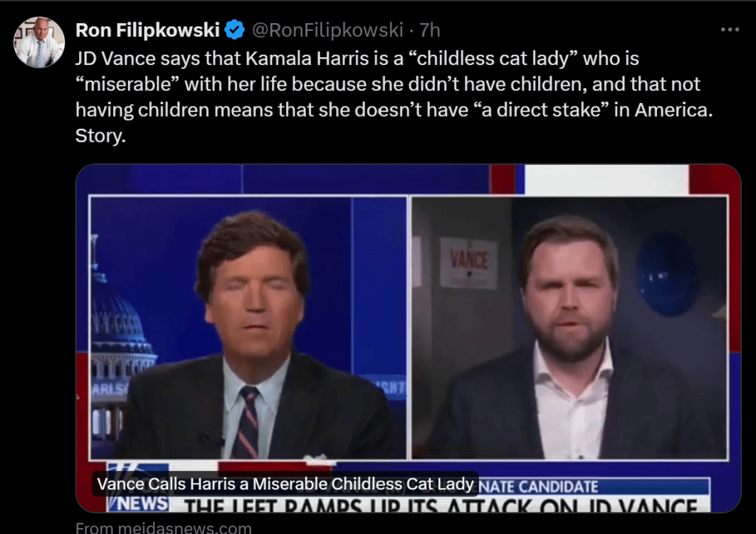Click the blue verified checkmark badge
The height and width of the screenshot is (534, 756).
[x=235, y=30]
